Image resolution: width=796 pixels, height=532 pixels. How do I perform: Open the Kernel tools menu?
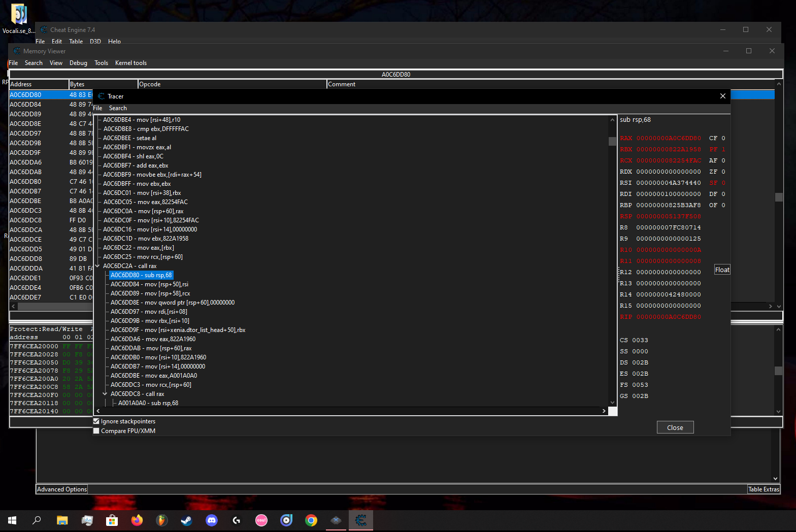coord(130,63)
